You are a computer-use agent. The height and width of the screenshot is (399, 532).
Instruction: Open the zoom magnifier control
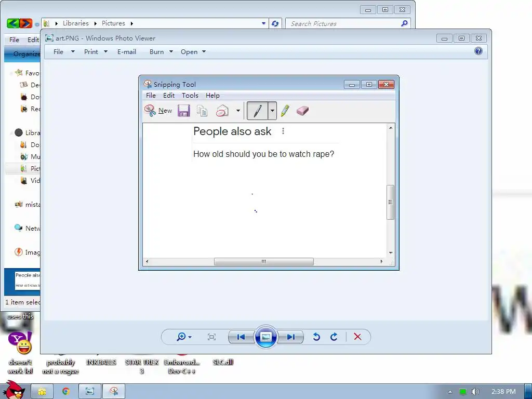pyautogui.click(x=184, y=337)
